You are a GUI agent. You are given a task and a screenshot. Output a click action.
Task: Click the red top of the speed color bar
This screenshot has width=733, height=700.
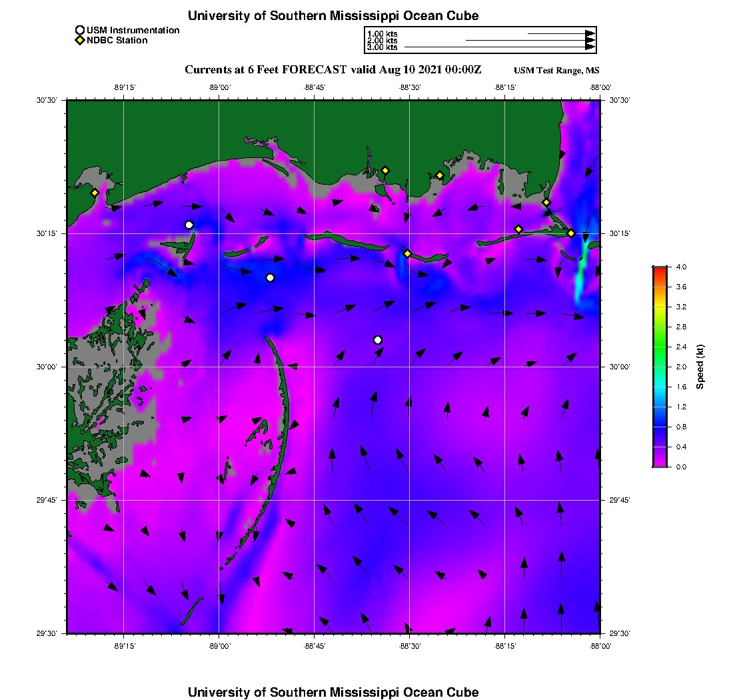(659, 269)
